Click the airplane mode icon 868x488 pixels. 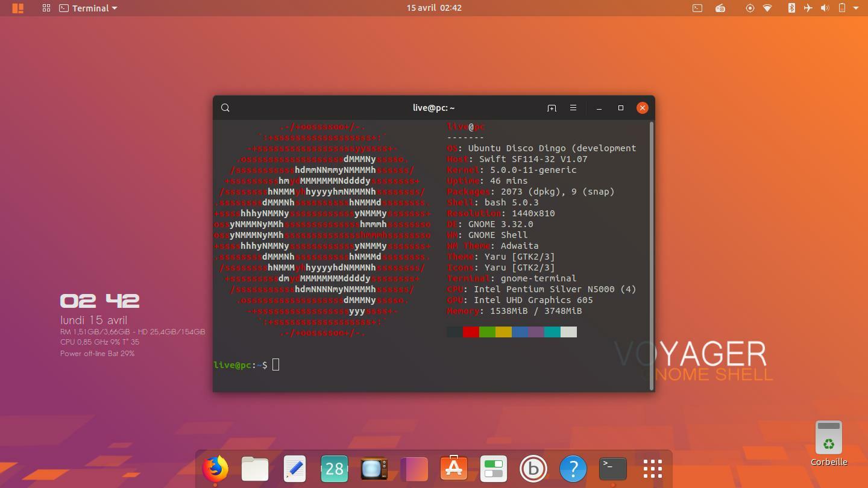coord(808,8)
